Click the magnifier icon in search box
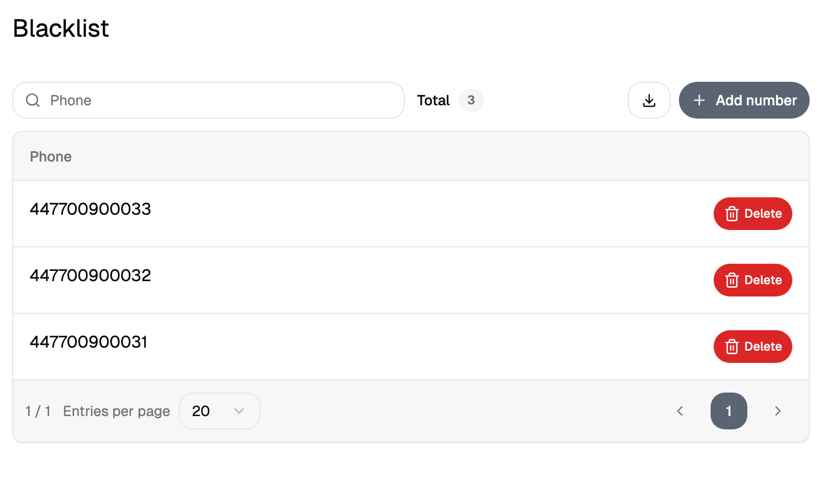Image resolution: width=822 pixels, height=504 pixels. click(33, 100)
